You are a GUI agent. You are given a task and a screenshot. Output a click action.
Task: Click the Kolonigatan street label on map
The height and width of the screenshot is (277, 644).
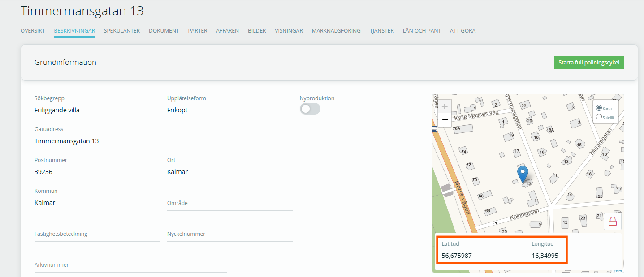click(525, 214)
